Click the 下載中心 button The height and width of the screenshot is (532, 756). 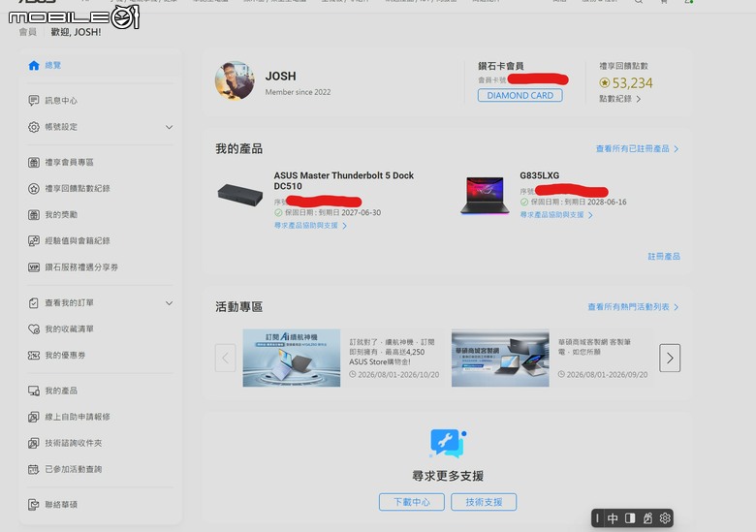(412, 502)
